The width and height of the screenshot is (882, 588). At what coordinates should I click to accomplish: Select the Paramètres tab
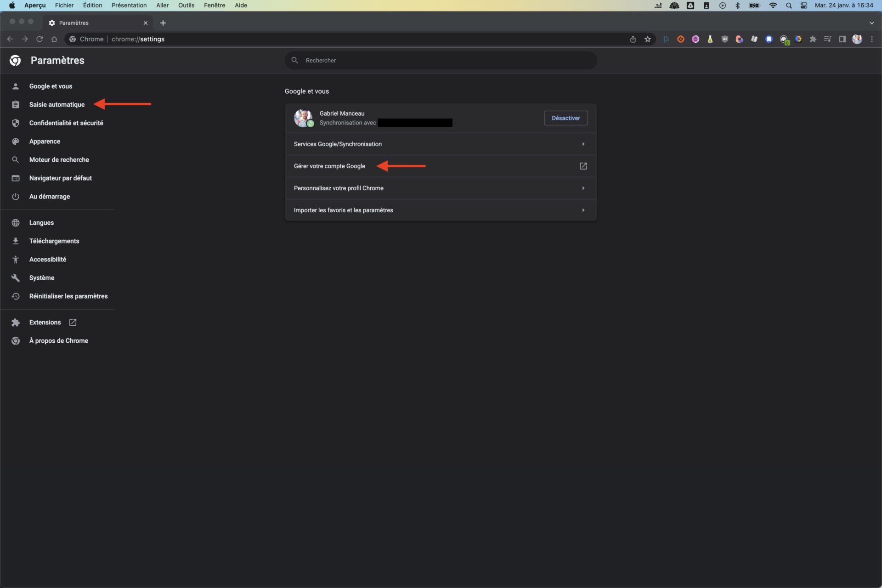(98, 23)
